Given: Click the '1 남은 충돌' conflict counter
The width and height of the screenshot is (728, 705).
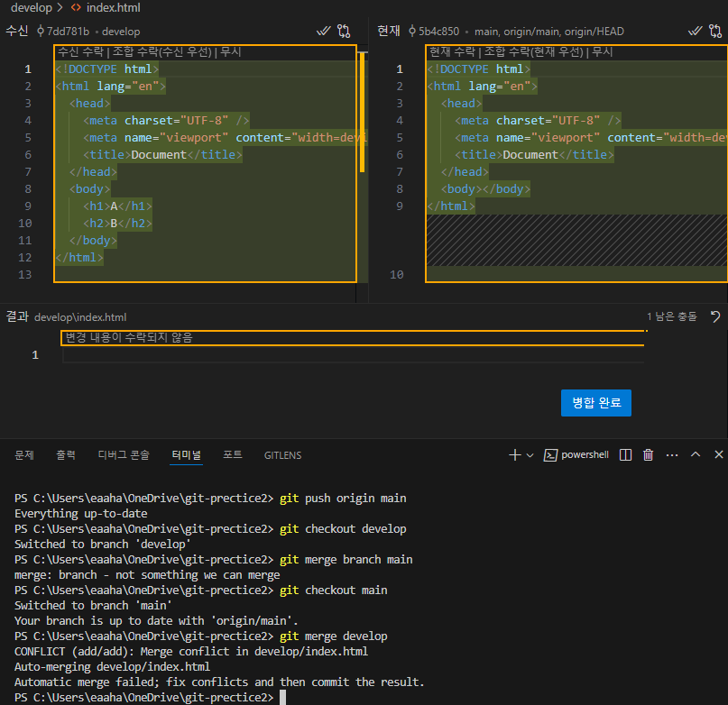Looking at the screenshot, I should click(672, 316).
